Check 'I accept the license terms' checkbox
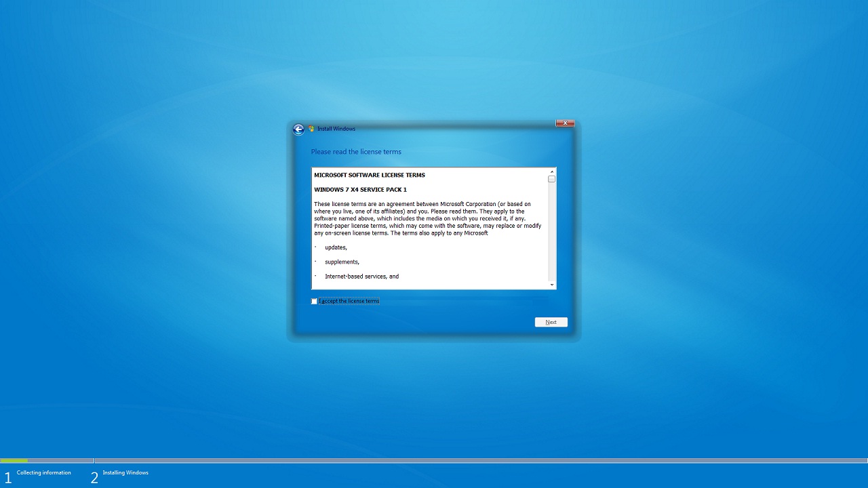The image size is (868, 488). click(x=314, y=301)
